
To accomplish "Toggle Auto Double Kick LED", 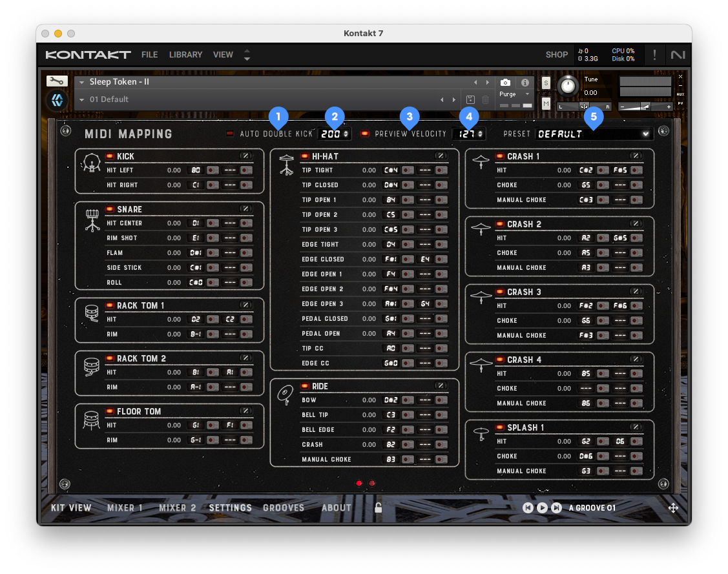I will tap(230, 134).
